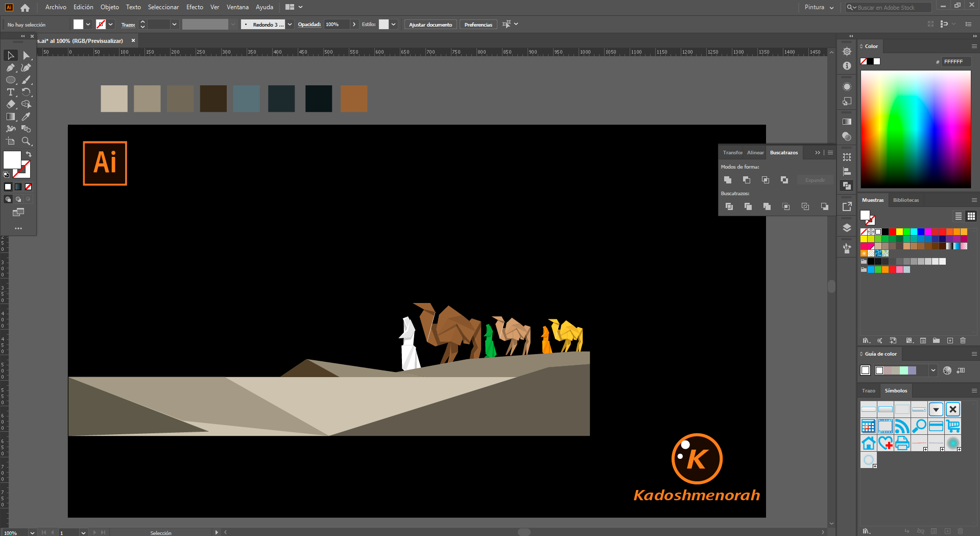Reset default fill and stroke
The image size is (980, 536).
6,175
